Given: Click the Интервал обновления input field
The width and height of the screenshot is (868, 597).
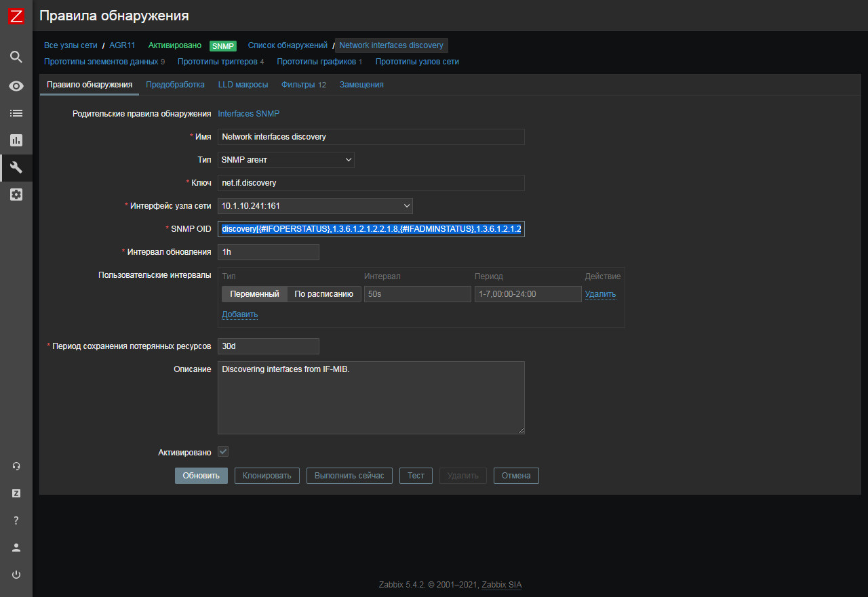Looking at the screenshot, I should [x=268, y=252].
